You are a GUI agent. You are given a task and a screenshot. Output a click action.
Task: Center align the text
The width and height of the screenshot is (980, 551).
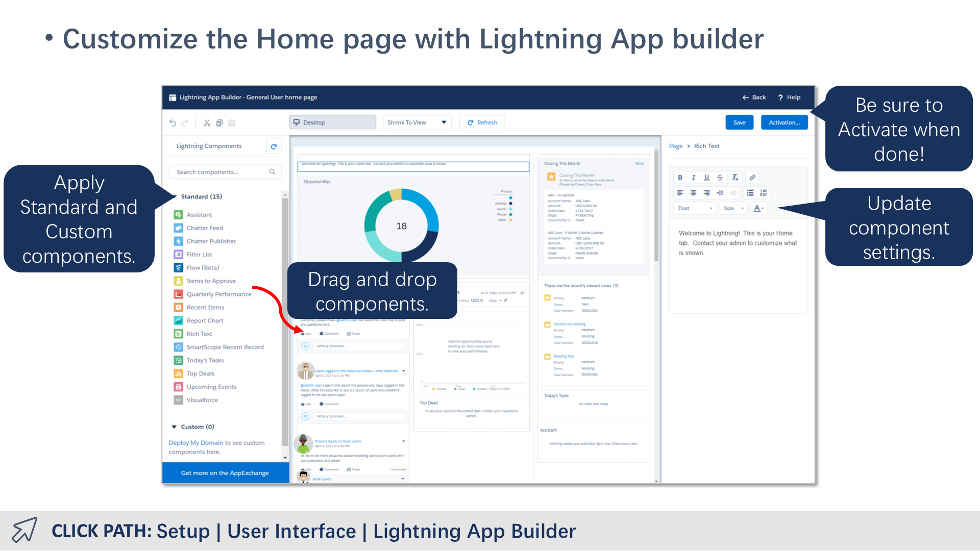click(693, 193)
